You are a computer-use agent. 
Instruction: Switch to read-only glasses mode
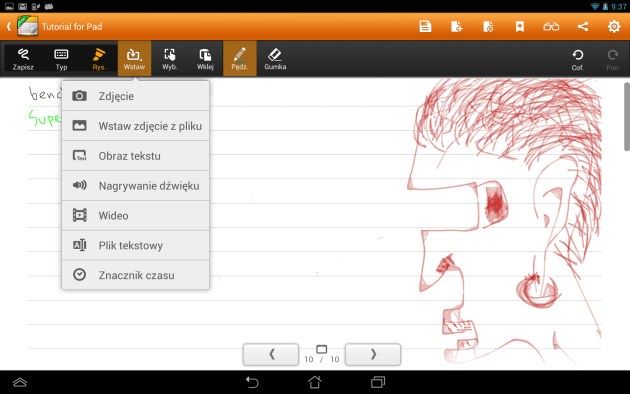pos(551,27)
